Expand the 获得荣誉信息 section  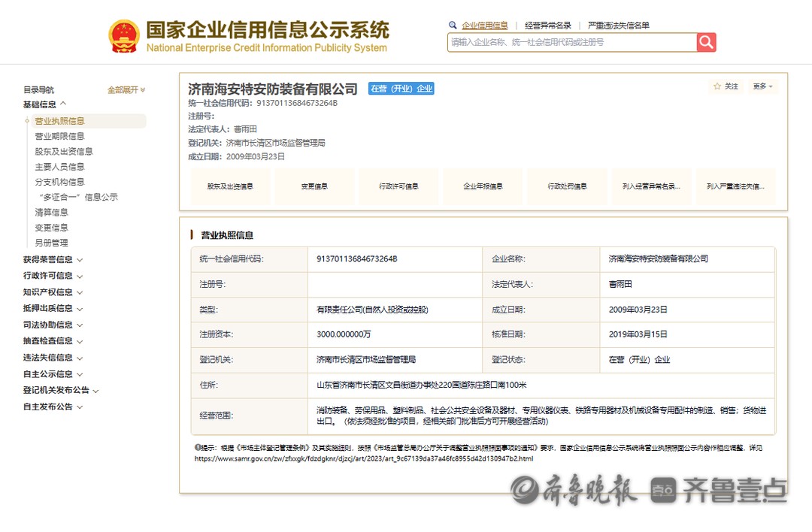pyautogui.click(x=53, y=259)
